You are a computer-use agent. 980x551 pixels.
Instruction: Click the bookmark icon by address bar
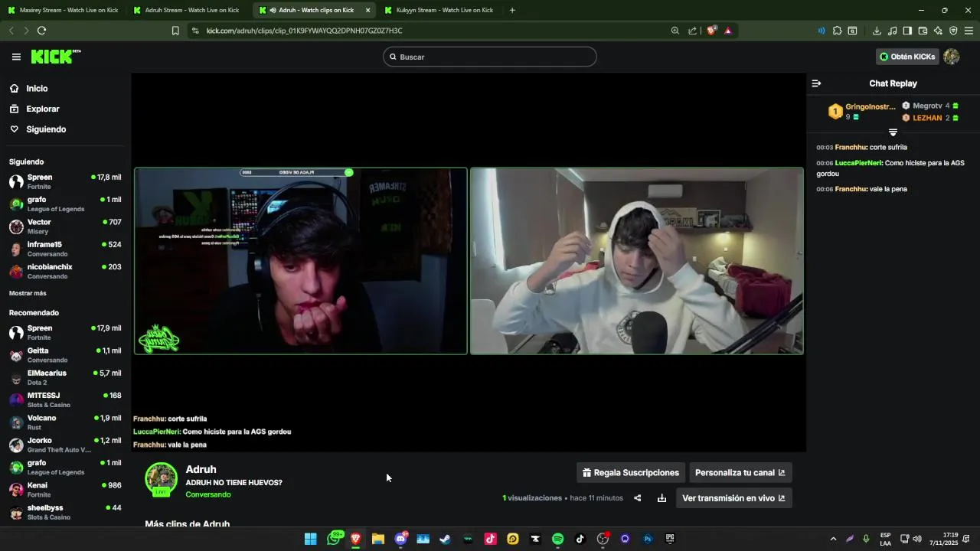[x=175, y=31]
